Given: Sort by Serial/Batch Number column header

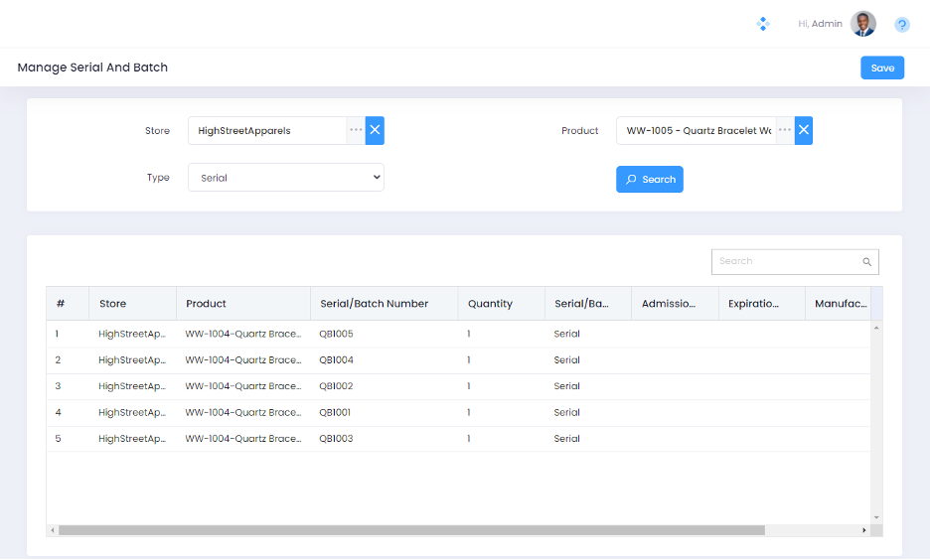Looking at the screenshot, I should point(374,304).
